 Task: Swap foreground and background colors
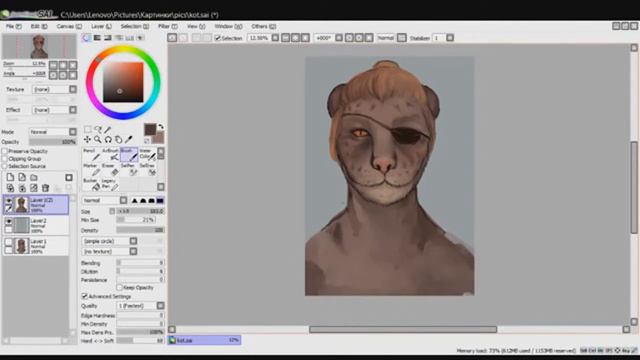pos(161,127)
